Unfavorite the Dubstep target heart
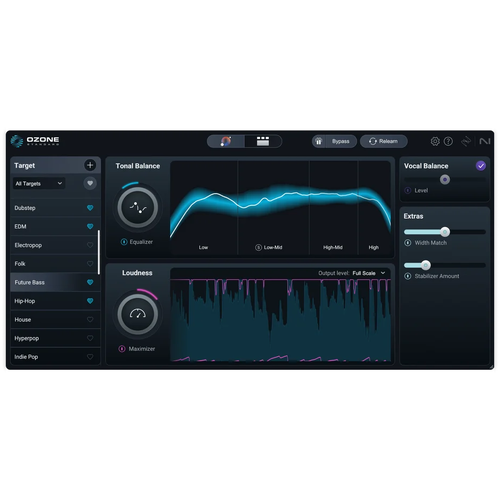The height and width of the screenshot is (500, 500). pyautogui.click(x=90, y=208)
